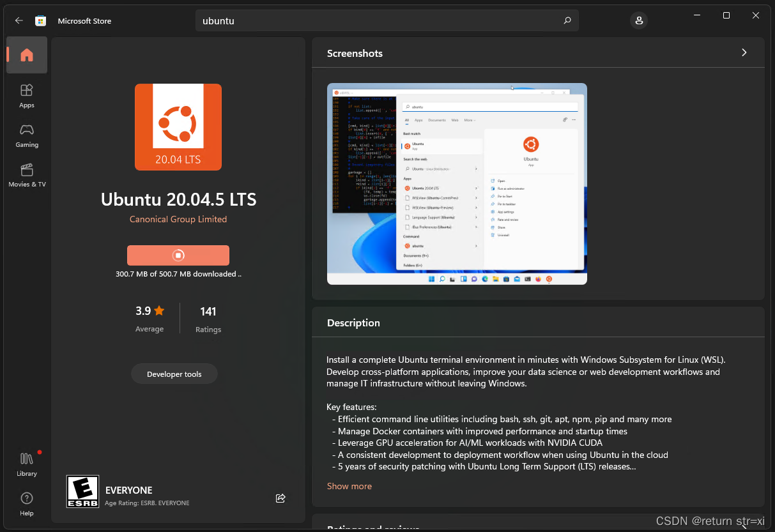Open the Gaming section

coord(27,135)
